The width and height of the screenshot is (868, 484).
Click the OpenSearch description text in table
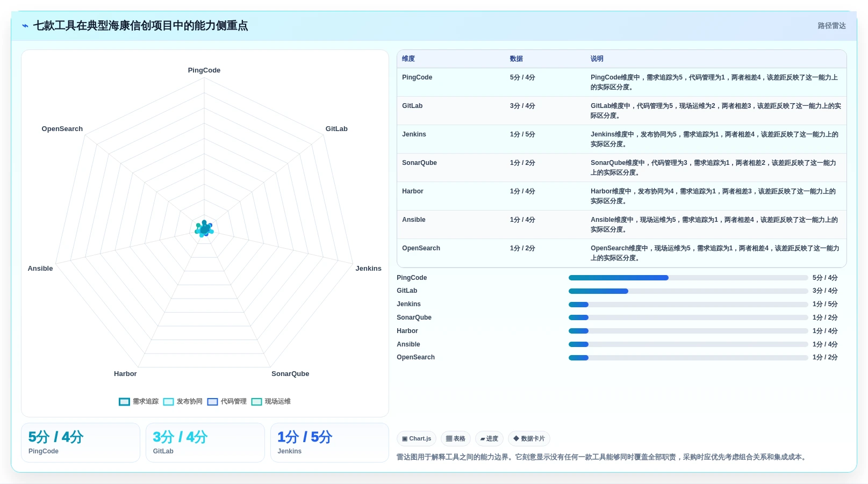[715, 253]
